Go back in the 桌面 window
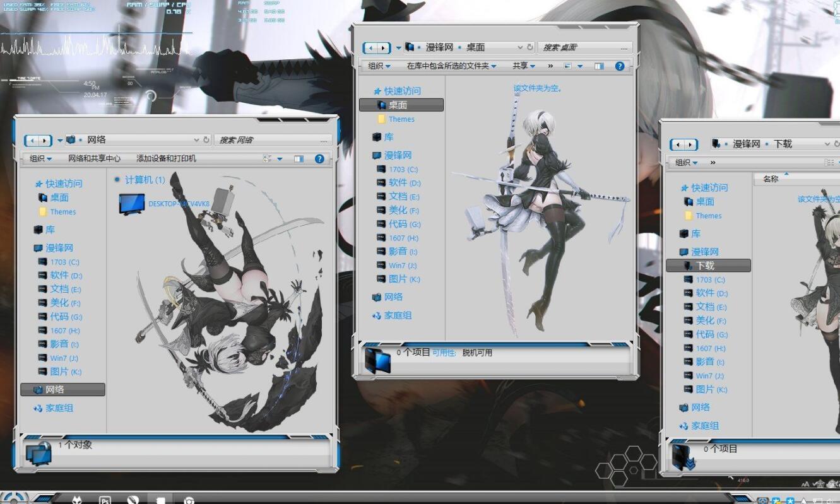 (x=370, y=48)
